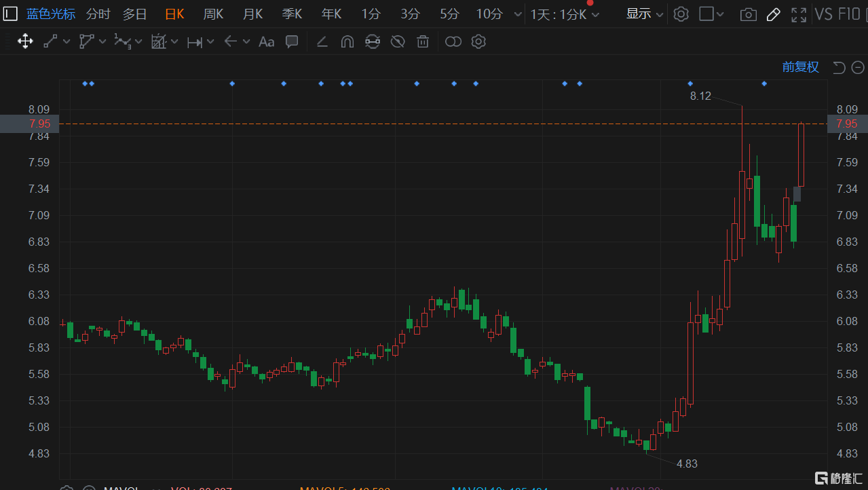Open the 显示 display dropdown
The width and height of the screenshot is (868, 490).
[x=644, y=14]
